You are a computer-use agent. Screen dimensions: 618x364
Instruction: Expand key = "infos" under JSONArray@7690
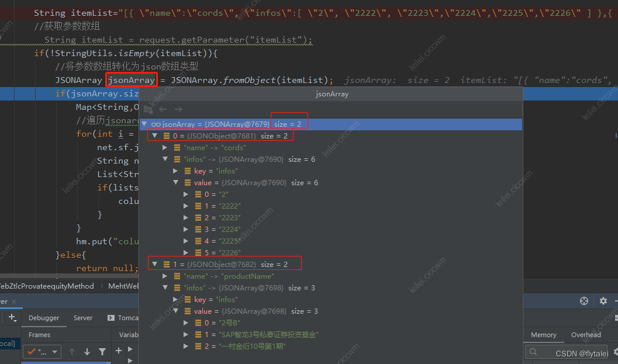(175, 171)
